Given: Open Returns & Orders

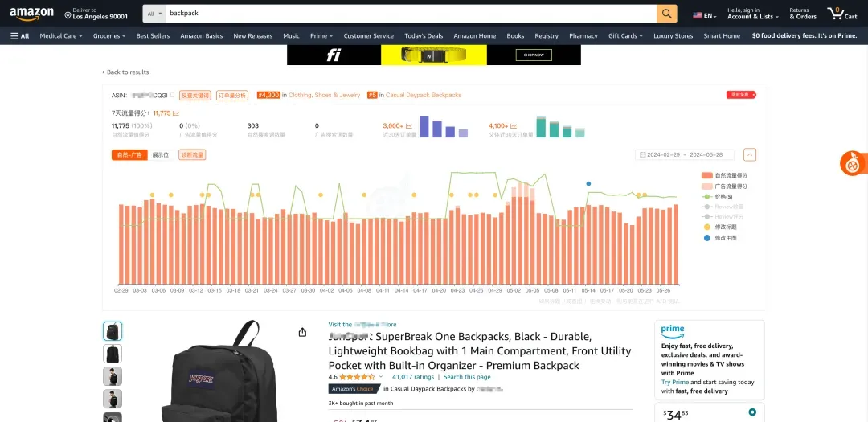Looking at the screenshot, I should point(803,14).
